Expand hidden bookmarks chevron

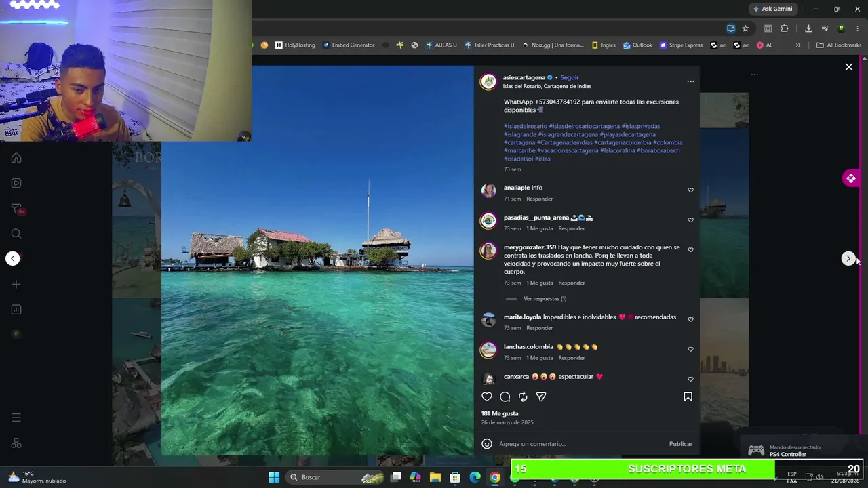pyautogui.click(x=798, y=45)
